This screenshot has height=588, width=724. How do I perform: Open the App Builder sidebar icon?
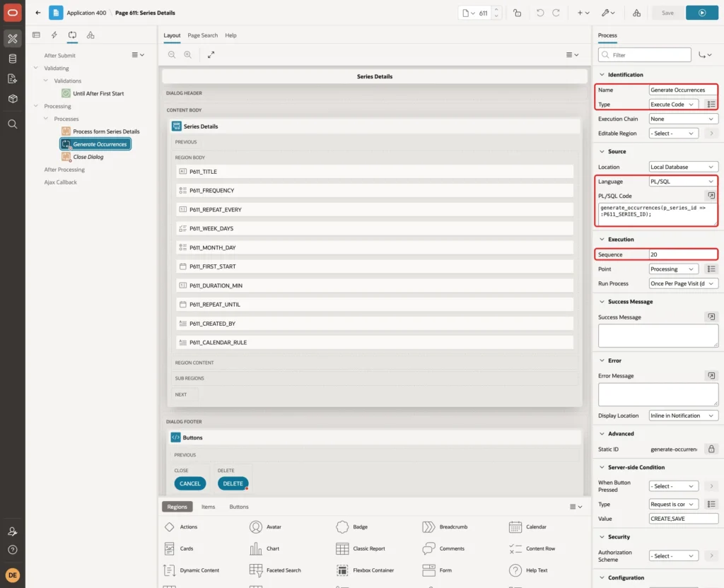tap(13, 39)
